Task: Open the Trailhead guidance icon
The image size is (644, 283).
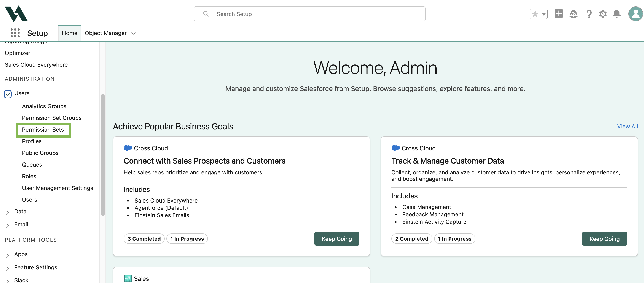Action: point(574,14)
